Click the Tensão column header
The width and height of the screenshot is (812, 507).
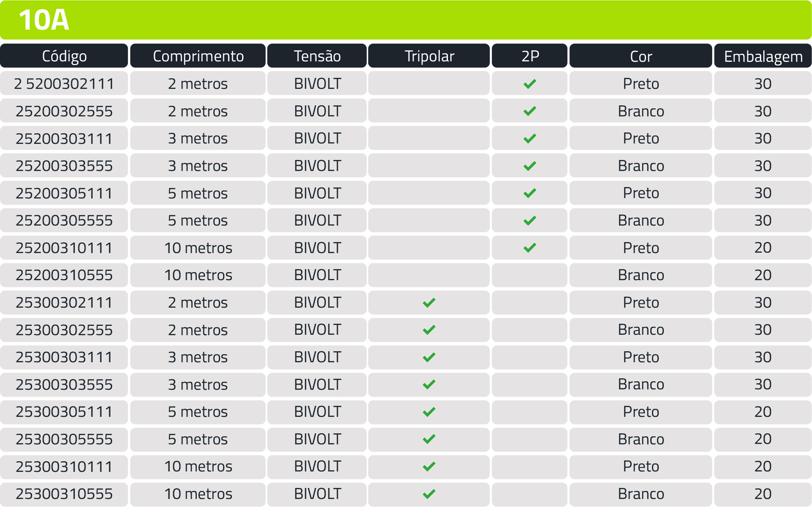coord(317,56)
